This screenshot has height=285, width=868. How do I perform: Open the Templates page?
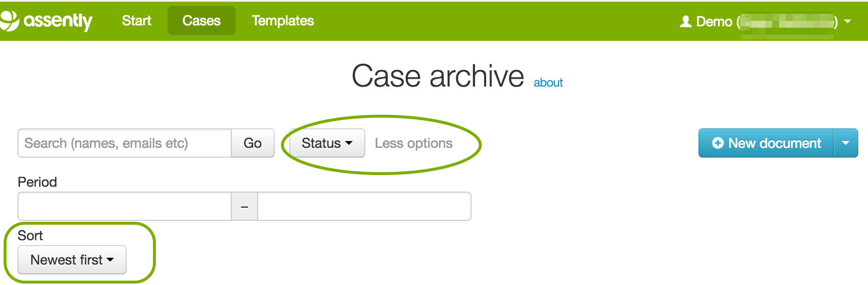click(x=283, y=20)
